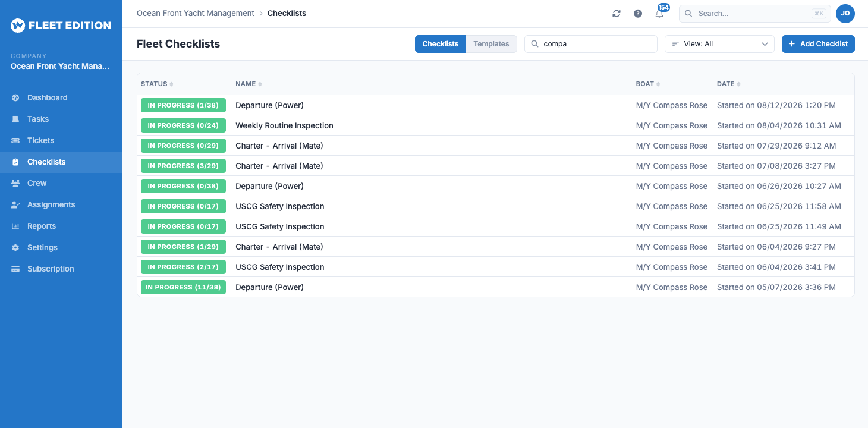Click the IN PROGRESS (3/29) status badge

tap(183, 166)
